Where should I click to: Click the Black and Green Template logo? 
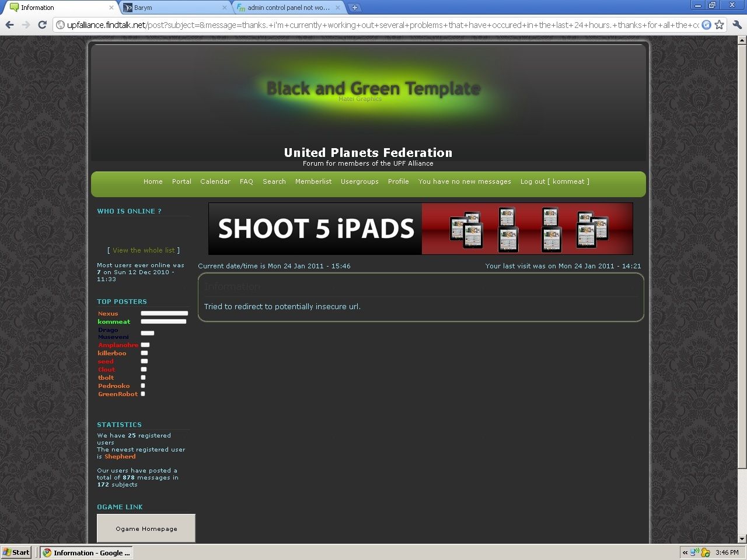[373, 89]
